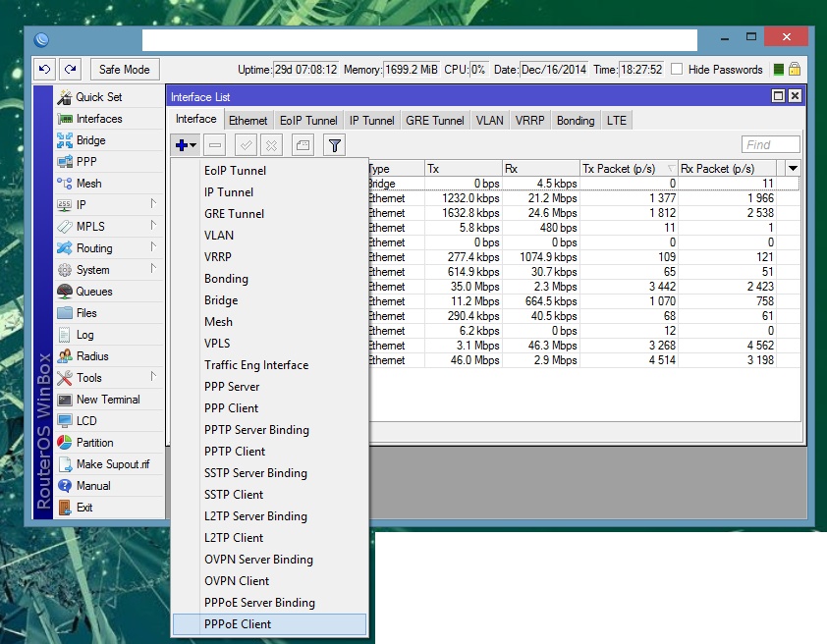
Task: Click the comment note icon in toolbar
Action: pos(303,145)
